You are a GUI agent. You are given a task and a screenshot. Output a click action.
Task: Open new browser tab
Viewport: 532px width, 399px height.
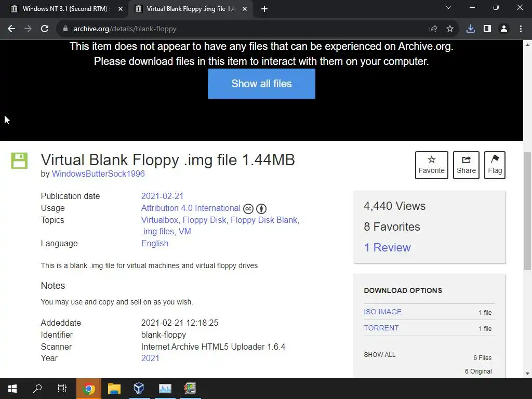[264, 9]
